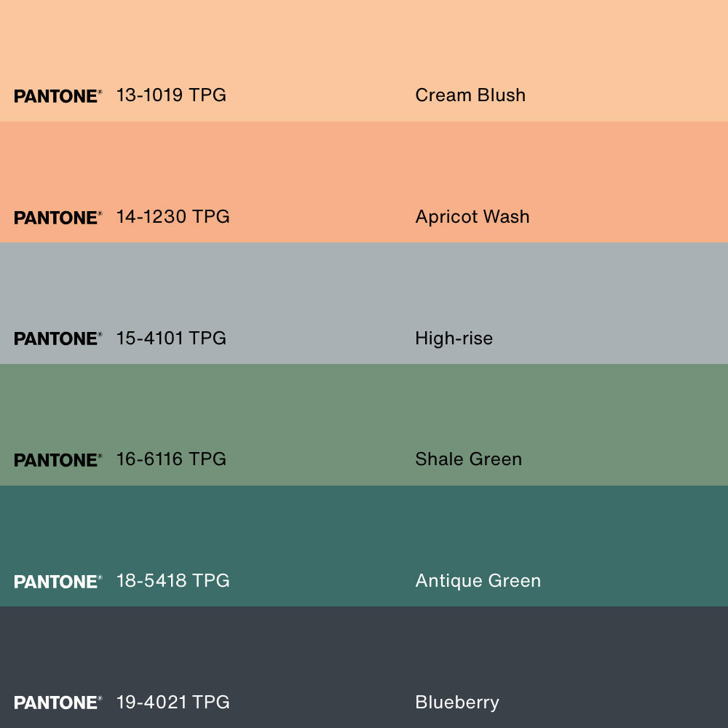Select the color code 14-1230 TPG
Image resolution: width=728 pixels, height=728 pixels.
[x=173, y=217]
